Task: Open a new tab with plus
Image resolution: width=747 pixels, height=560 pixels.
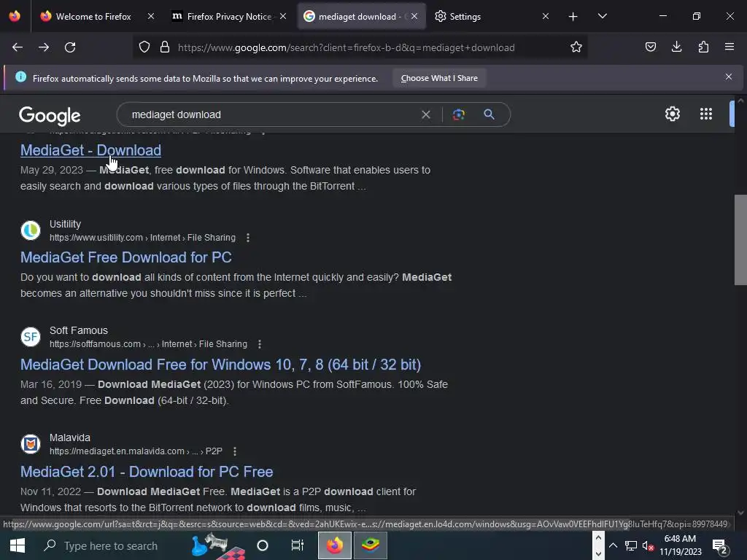Action: (573, 17)
